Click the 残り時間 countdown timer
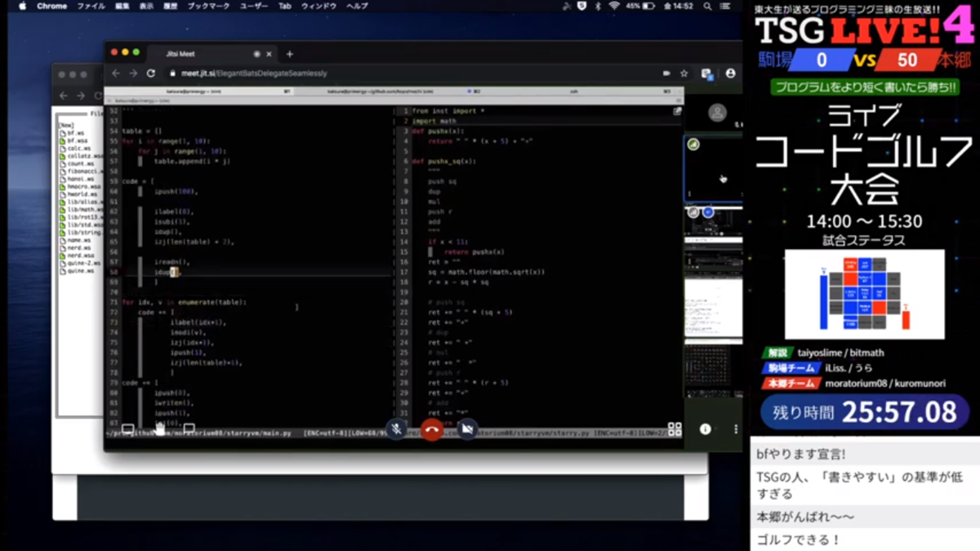 pyautogui.click(x=866, y=411)
